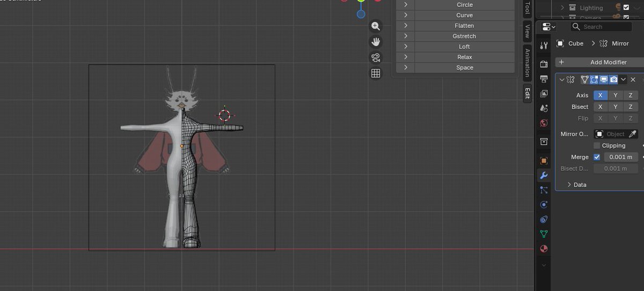Toggle Mirror Axis X button
Image resolution: width=644 pixels, height=291 pixels.
600,95
